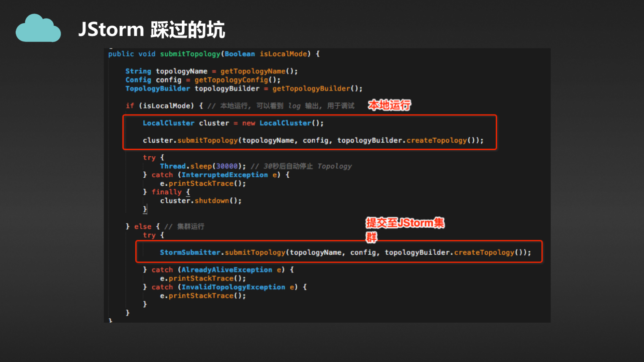Click the 'String topologyName = getTopologyName();' line

point(212,71)
